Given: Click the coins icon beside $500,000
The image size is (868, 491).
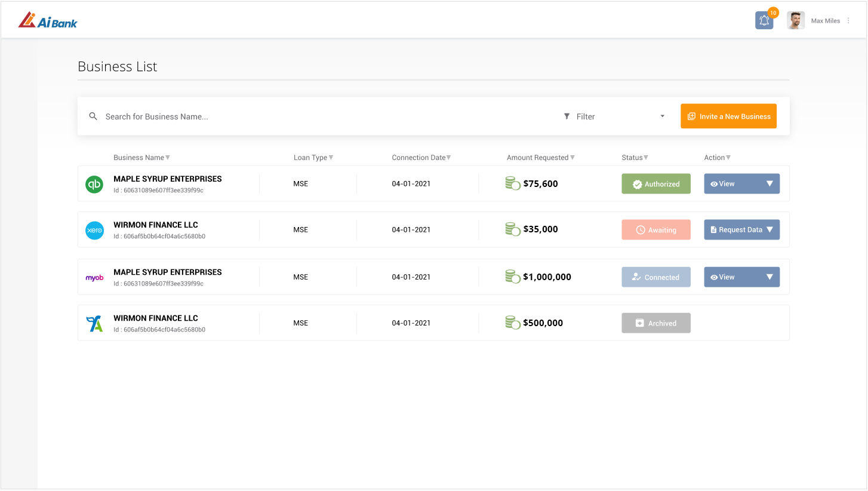Looking at the screenshot, I should pos(513,323).
